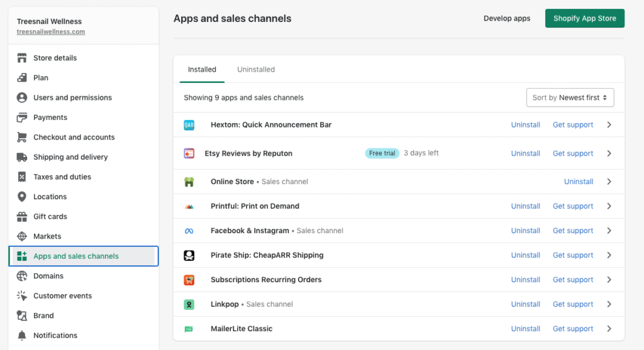Viewport: 644px width, 350px height.
Task: Click the Pirate Ship: CheapARR Shipping name
Action: (267, 255)
